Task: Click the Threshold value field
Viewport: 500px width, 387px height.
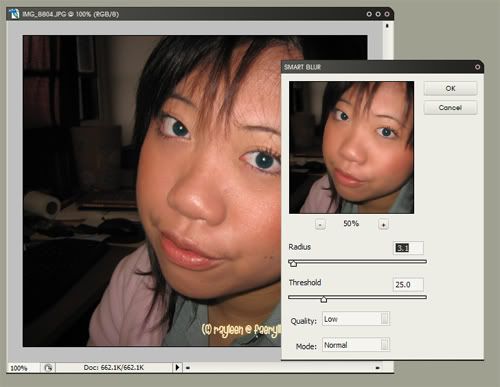Action: click(408, 285)
